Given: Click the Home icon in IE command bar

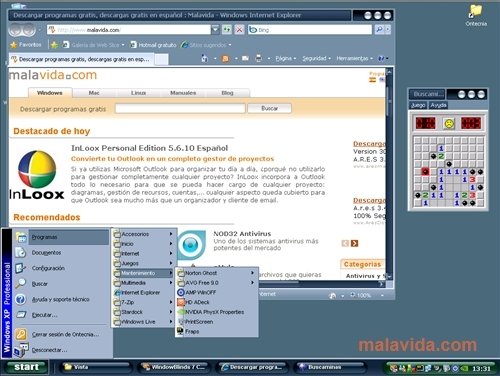Looking at the screenshot, I should point(205,59).
